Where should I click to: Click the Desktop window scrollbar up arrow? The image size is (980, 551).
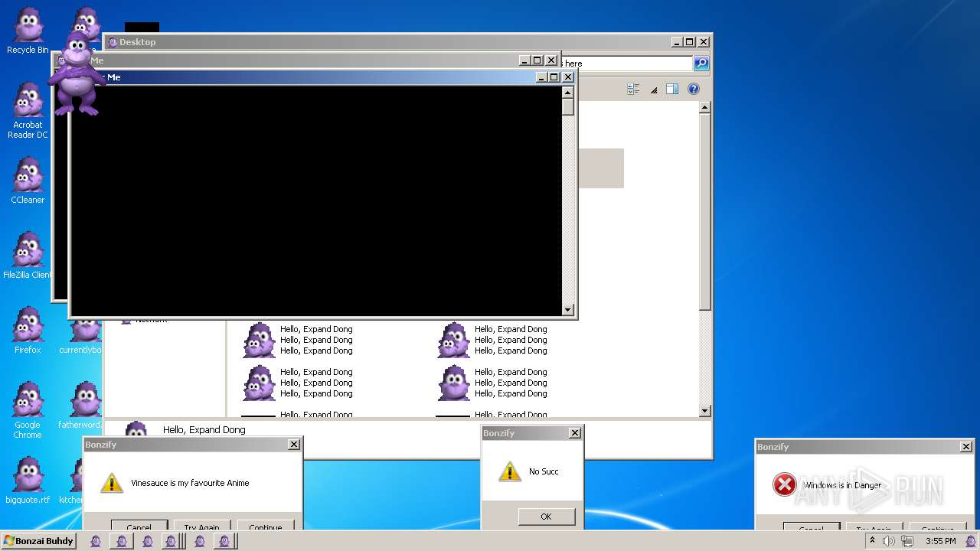[x=705, y=108]
